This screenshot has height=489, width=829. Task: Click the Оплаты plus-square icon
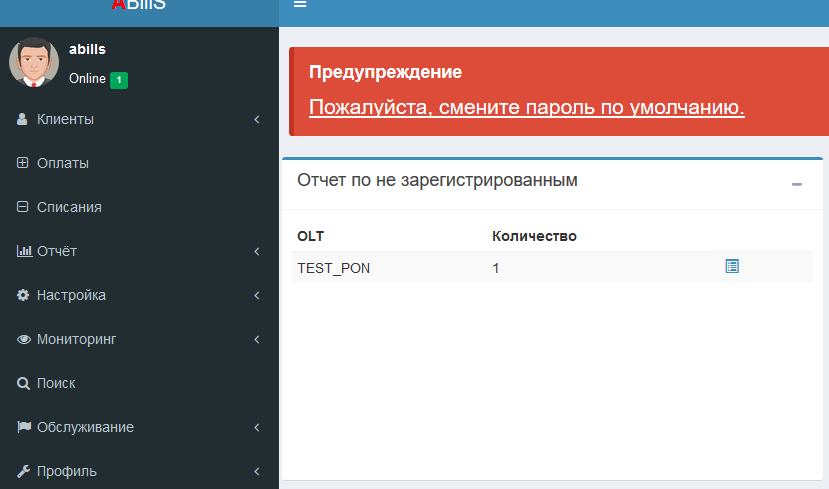(23, 163)
